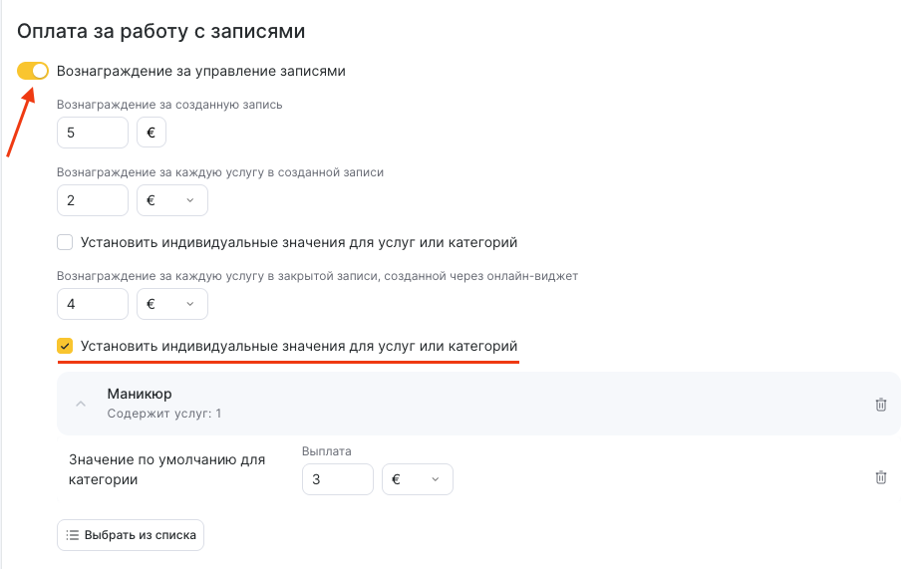Click the Значение по умолчанию для категории text

tap(166, 469)
